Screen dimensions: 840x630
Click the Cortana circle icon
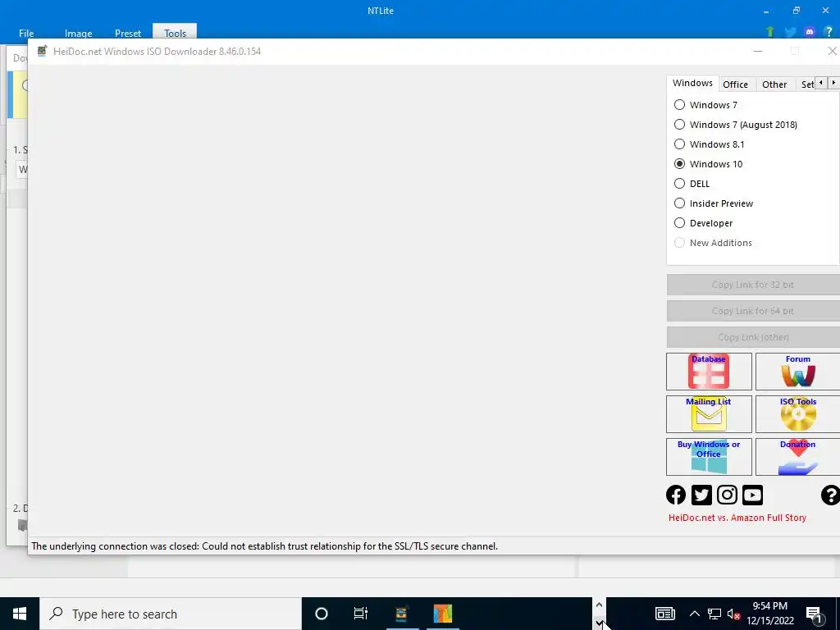322,614
